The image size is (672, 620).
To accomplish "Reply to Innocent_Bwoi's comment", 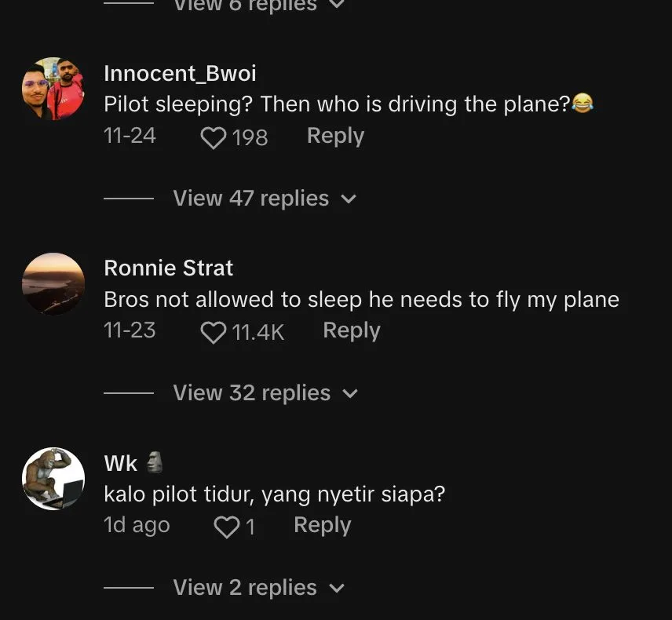I will 335,136.
